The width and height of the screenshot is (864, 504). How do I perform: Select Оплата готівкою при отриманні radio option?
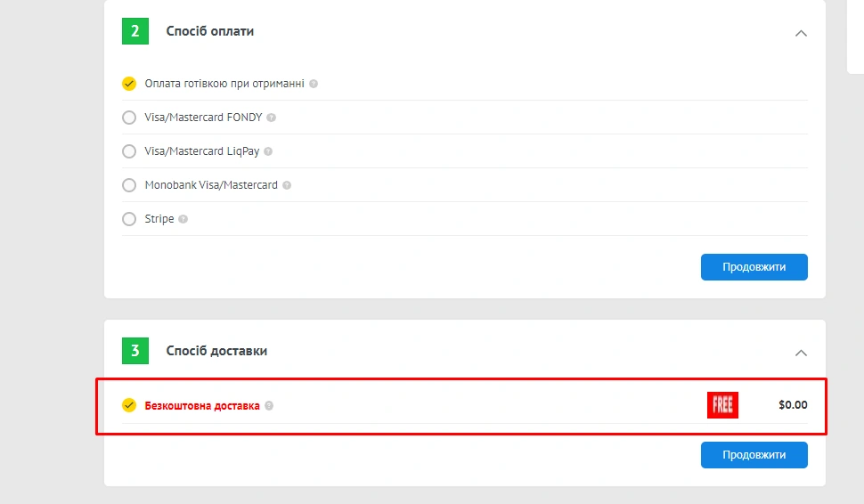click(129, 84)
